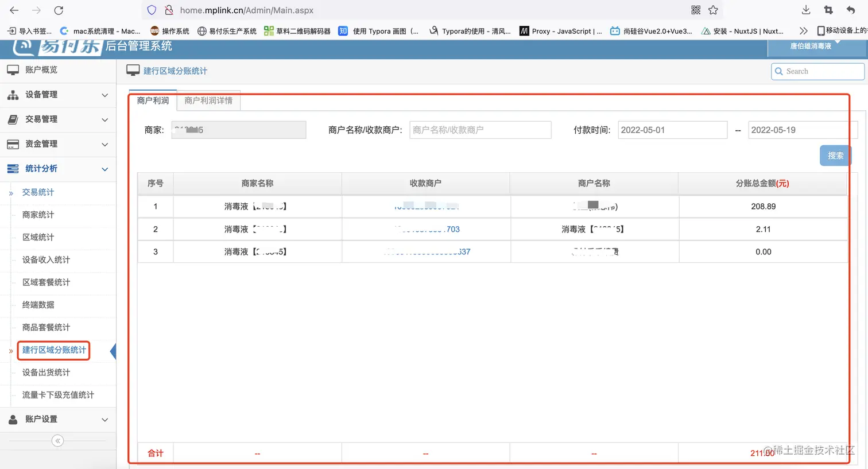Click the 设备管理 devices icon
868x469 pixels.
pyautogui.click(x=13, y=95)
